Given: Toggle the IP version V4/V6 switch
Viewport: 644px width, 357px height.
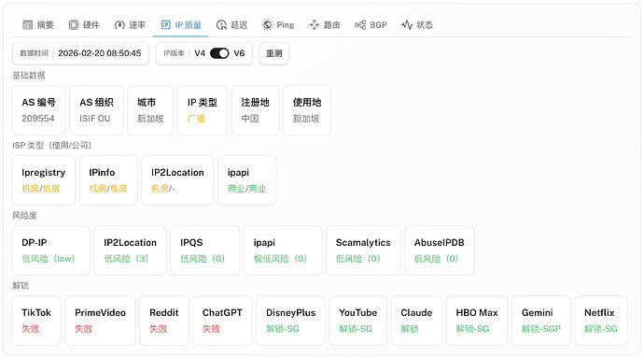Looking at the screenshot, I should (x=219, y=53).
